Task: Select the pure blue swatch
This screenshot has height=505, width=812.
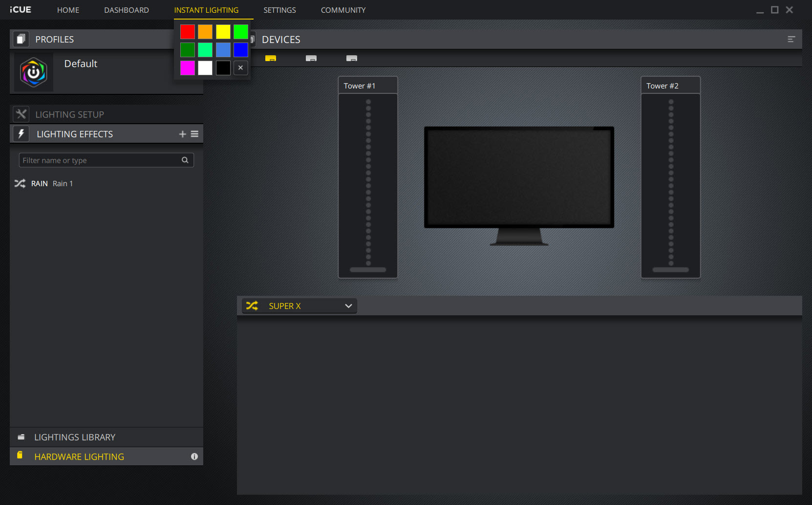Action: coord(241,50)
